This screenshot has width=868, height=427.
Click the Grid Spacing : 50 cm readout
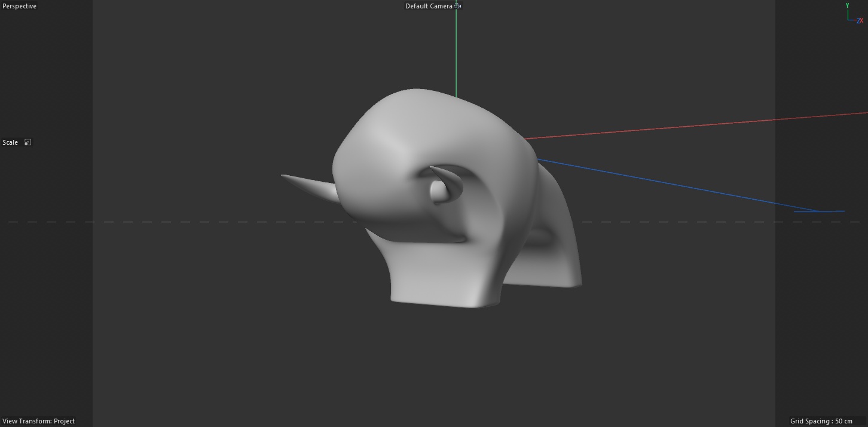point(821,421)
